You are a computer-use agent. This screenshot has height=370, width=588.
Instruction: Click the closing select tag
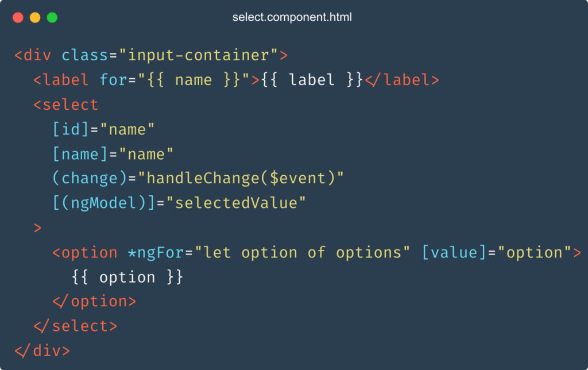coord(75,326)
